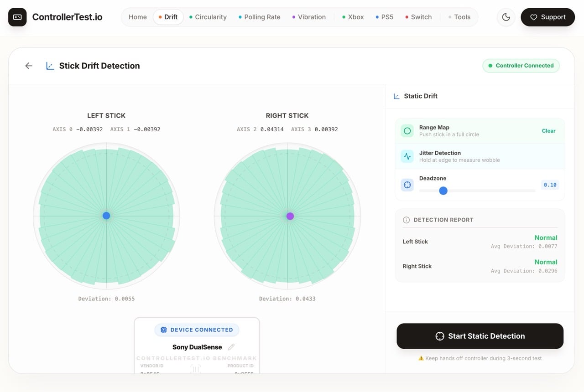Select the Drift tab in the navbar

click(x=168, y=17)
